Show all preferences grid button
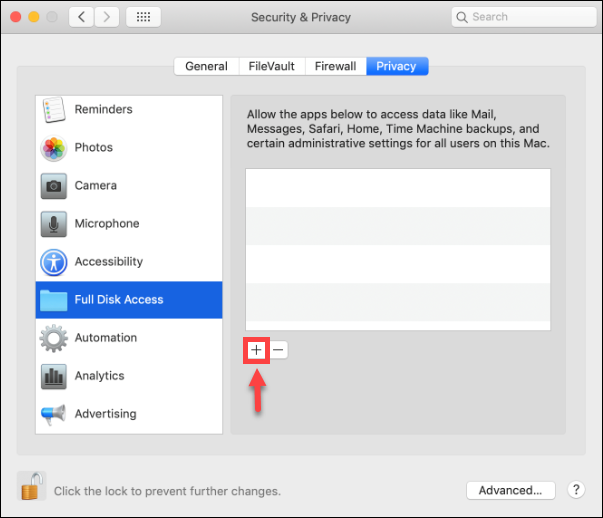The height and width of the screenshot is (518, 603). pyautogui.click(x=143, y=17)
